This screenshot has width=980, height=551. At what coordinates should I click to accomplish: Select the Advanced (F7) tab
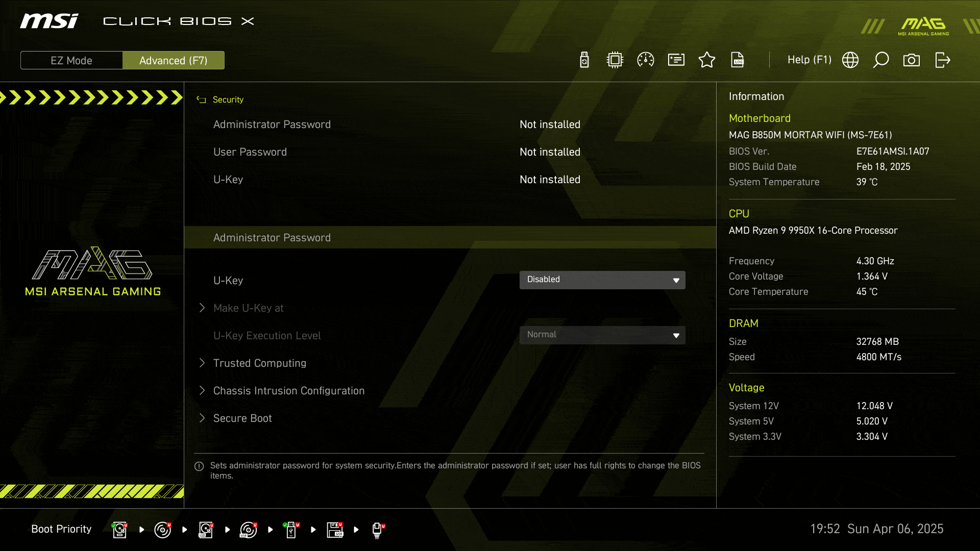click(174, 60)
